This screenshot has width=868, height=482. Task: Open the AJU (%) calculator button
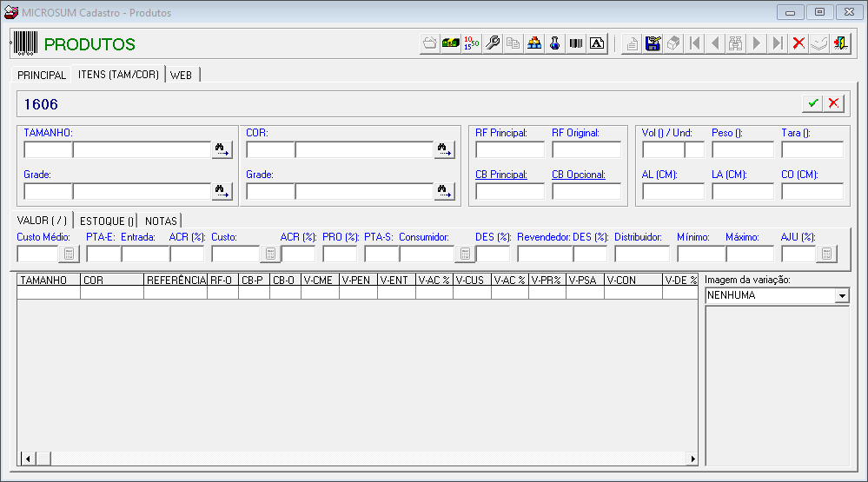[x=827, y=254]
